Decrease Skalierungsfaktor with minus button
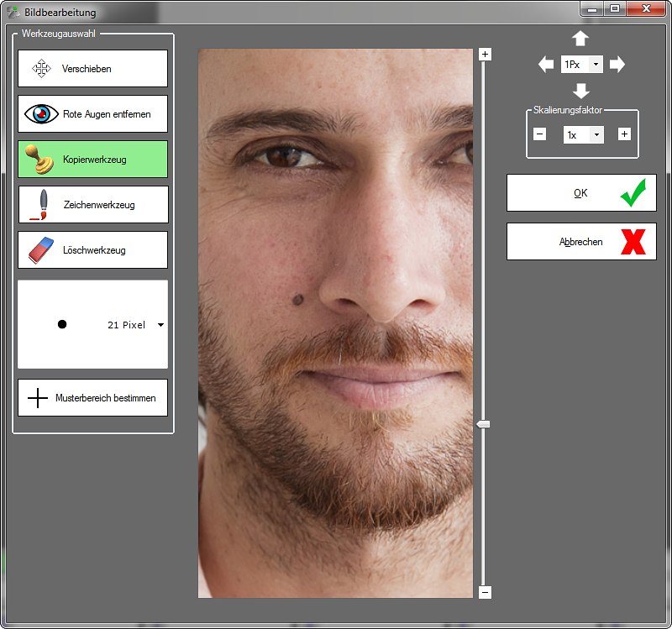672x629 pixels. 539,134
